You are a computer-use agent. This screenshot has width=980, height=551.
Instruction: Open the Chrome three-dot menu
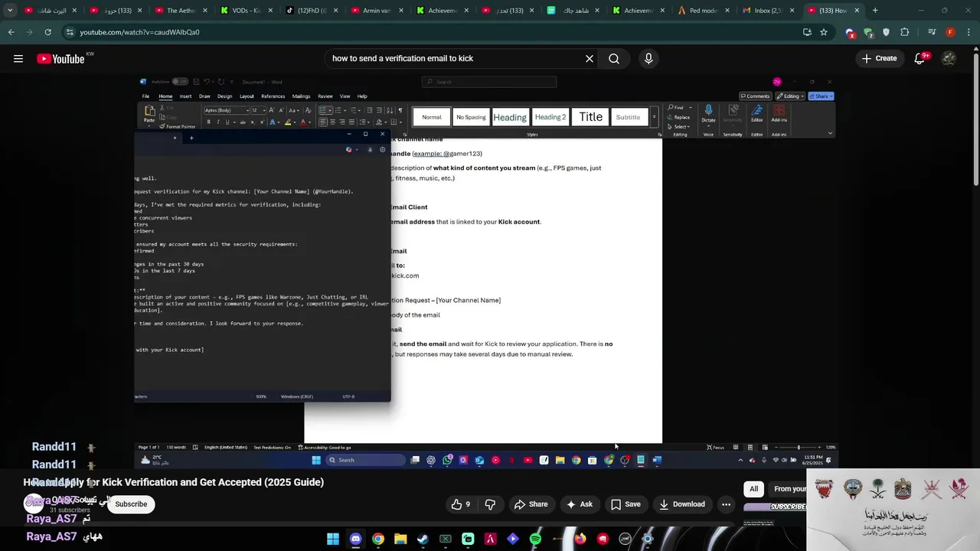pyautogui.click(x=967, y=32)
